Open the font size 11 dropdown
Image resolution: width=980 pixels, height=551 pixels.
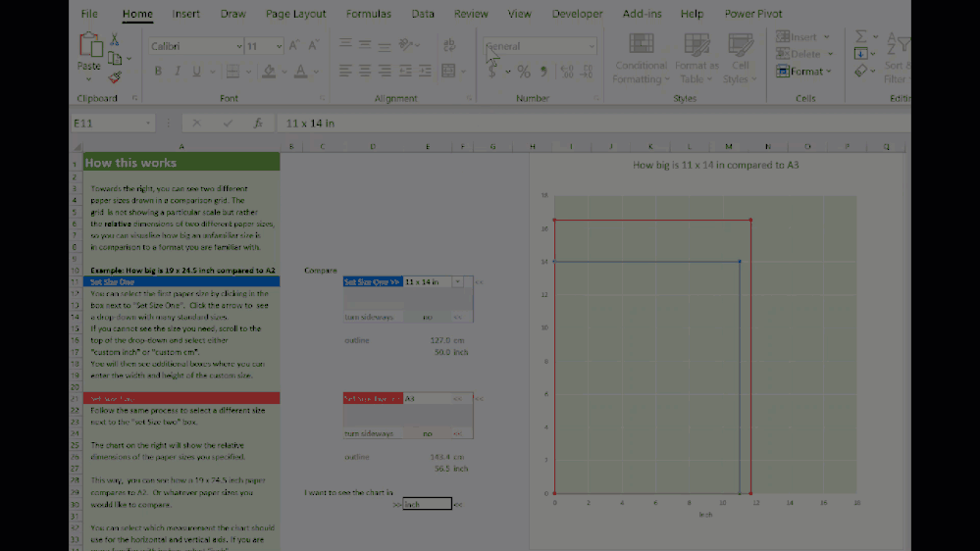[x=279, y=46]
